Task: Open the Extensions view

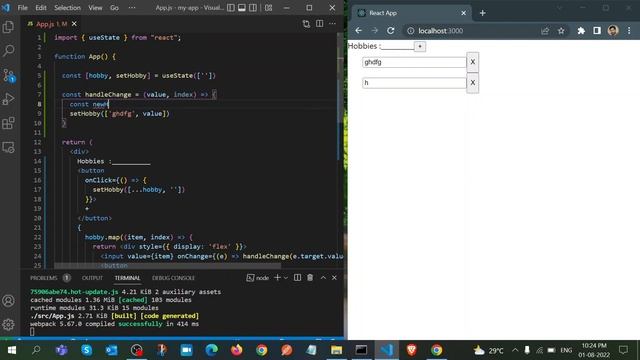Action: point(8,123)
